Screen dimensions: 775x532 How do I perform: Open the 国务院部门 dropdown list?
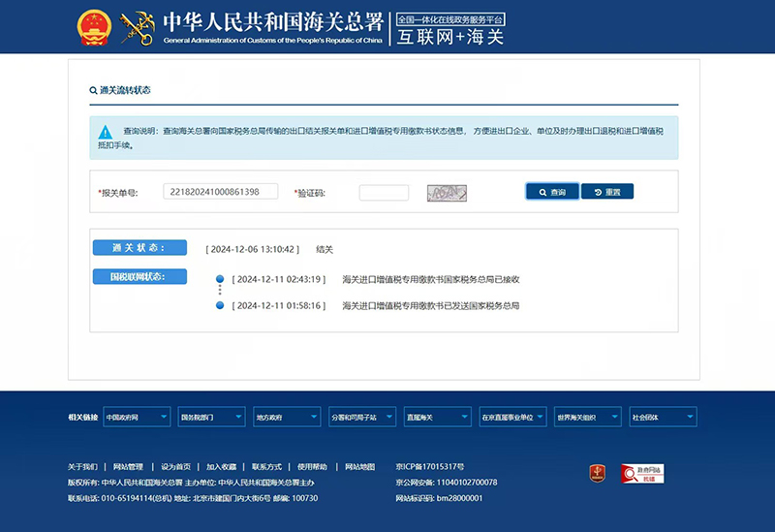[x=210, y=417]
